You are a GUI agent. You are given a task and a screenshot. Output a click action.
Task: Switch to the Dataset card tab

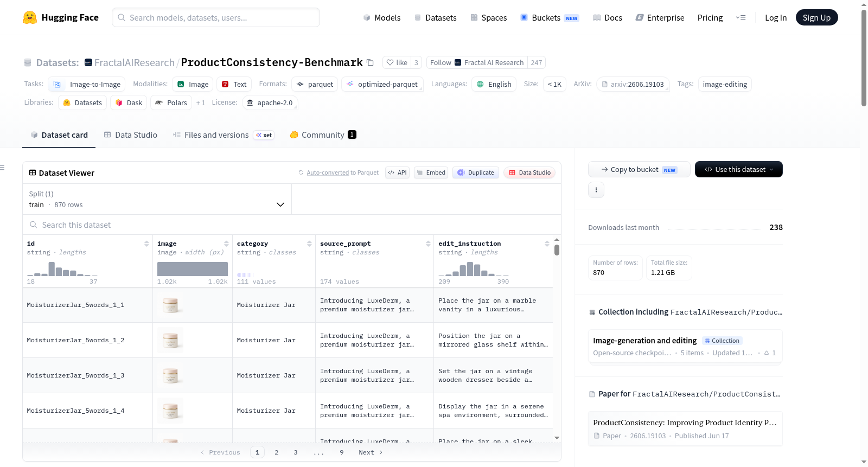pos(59,135)
